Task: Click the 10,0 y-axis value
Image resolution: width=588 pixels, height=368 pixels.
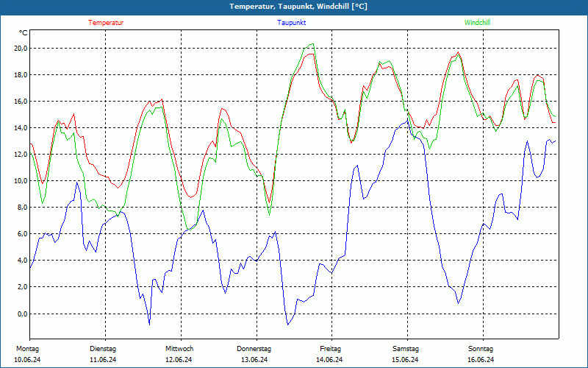Action: coord(21,181)
